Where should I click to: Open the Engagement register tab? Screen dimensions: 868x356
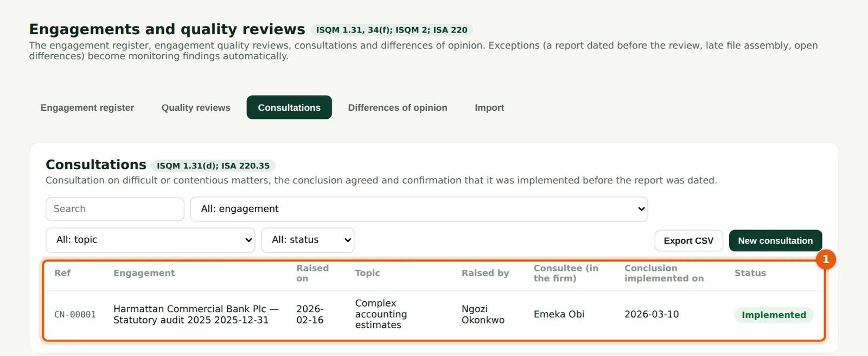click(x=87, y=107)
